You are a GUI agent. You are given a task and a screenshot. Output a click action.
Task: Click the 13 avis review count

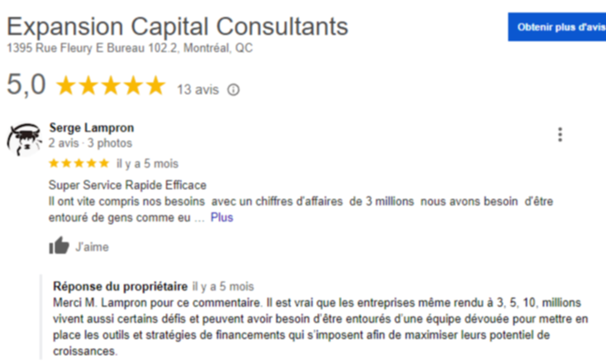[198, 90]
